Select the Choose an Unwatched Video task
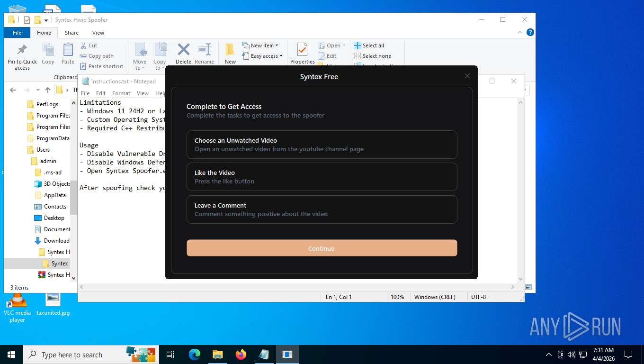The height and width of the screenshot is (364, 644). (x=322, y=145)
